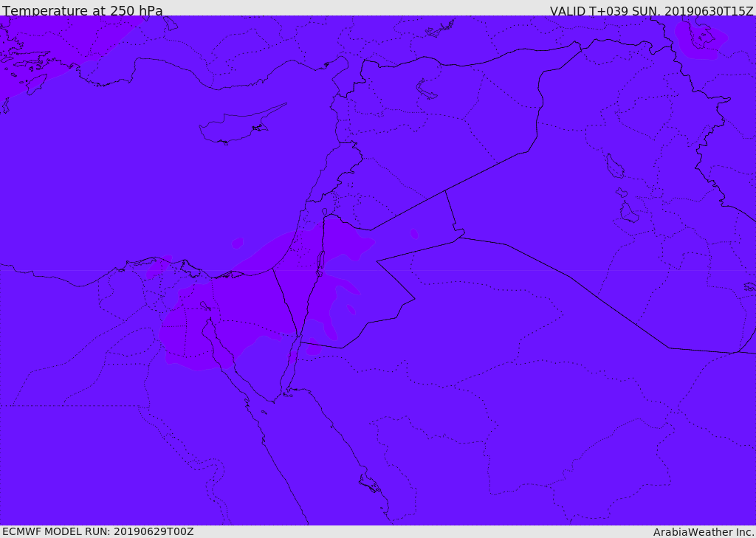
Task: Click the small purple patch in the top-right corner
Action: pyautogui.click(x=700, y=38)
